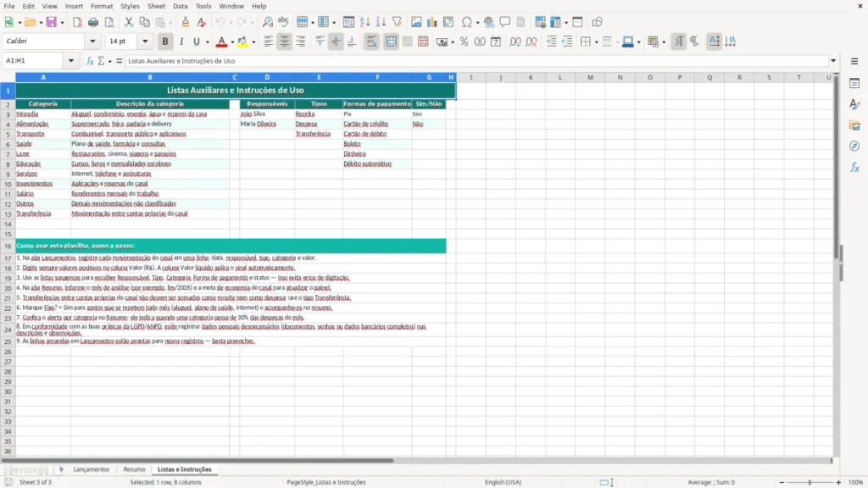Switch to Lançamentos sheet tab
Image resolution: width=868 pixels, height=488 pixels.
(x=92, y=469)
